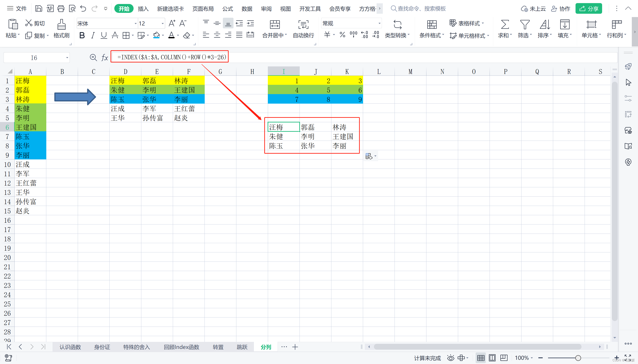Click the Conditional Formatting (条件格式) icon
The height and width of the screenshot is (364, 638).
coord(432,25)
